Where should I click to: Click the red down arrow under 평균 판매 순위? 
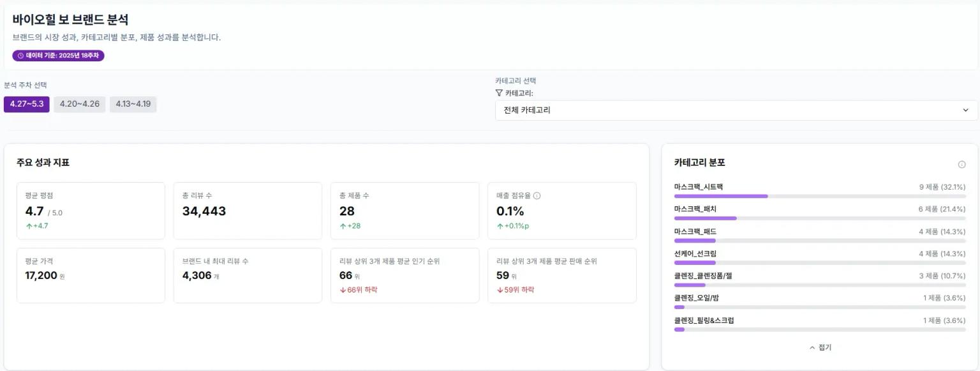click(500, 289)
